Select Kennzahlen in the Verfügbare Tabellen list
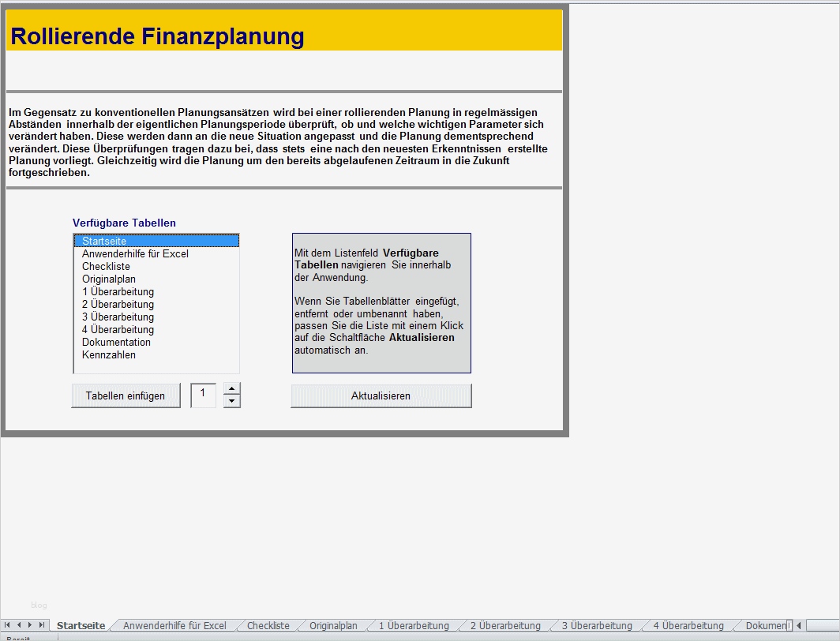840x641 pixels. click(x=107, y=355)
